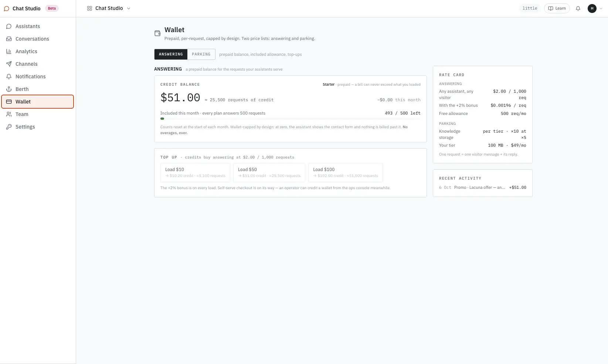This screenshot has height=364, width=608.
Task: Click the Assistants chat bubble icon
Action: click(x=9, y=26)
